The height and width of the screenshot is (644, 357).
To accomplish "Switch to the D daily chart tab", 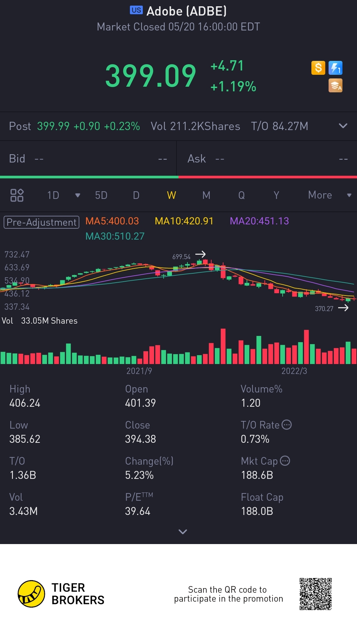I will [x=136, y=195].
